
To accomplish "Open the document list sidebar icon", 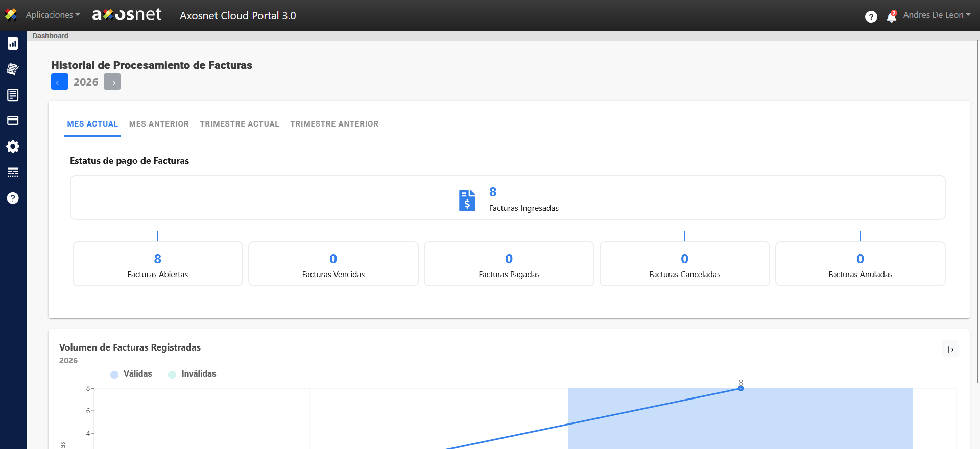I will [13, 95].
